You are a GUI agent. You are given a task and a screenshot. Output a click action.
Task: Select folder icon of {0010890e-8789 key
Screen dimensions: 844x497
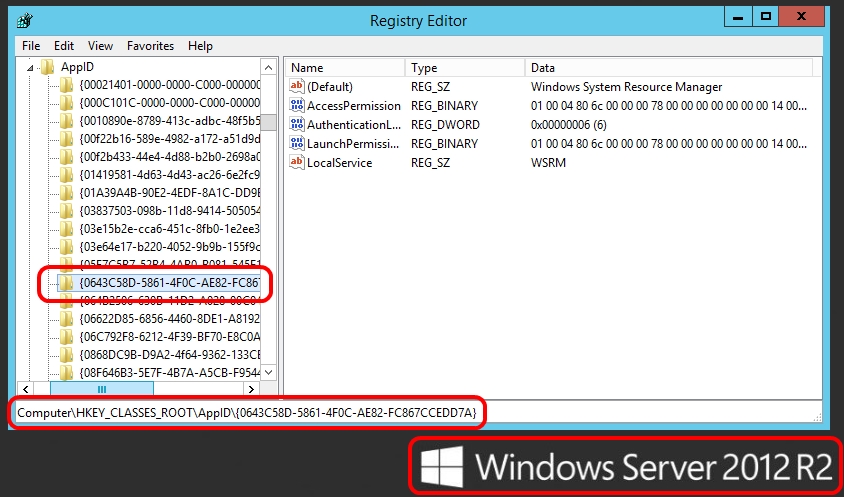pyautogui.click(x=66, y=121)
